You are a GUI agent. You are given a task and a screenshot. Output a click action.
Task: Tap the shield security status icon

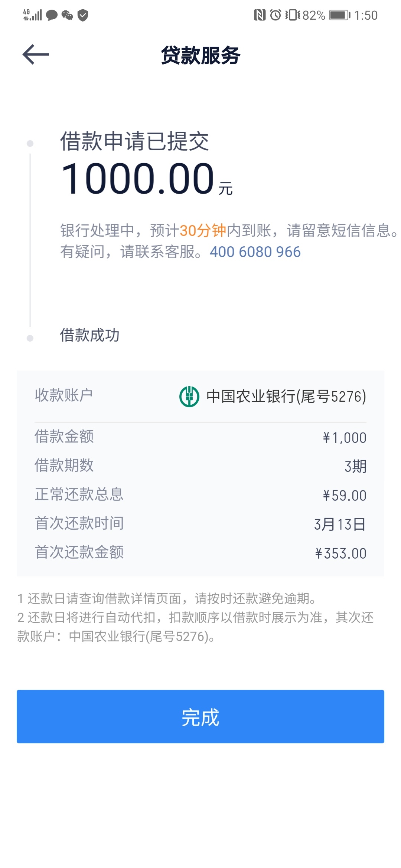click(83, 15)
